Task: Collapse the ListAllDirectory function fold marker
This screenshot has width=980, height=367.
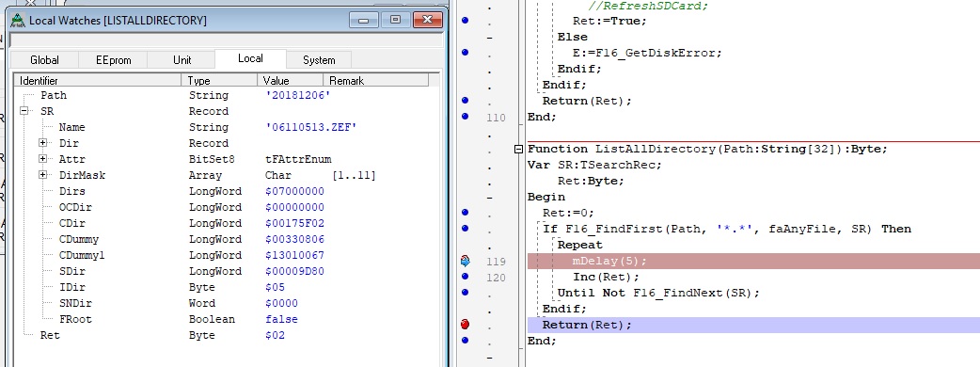Action: tap(518, 149)
